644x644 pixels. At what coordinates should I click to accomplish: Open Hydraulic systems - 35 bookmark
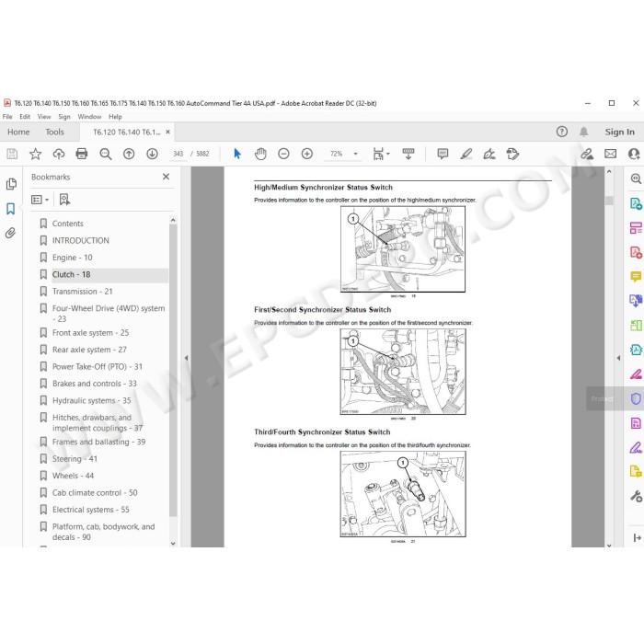[92, 400]
